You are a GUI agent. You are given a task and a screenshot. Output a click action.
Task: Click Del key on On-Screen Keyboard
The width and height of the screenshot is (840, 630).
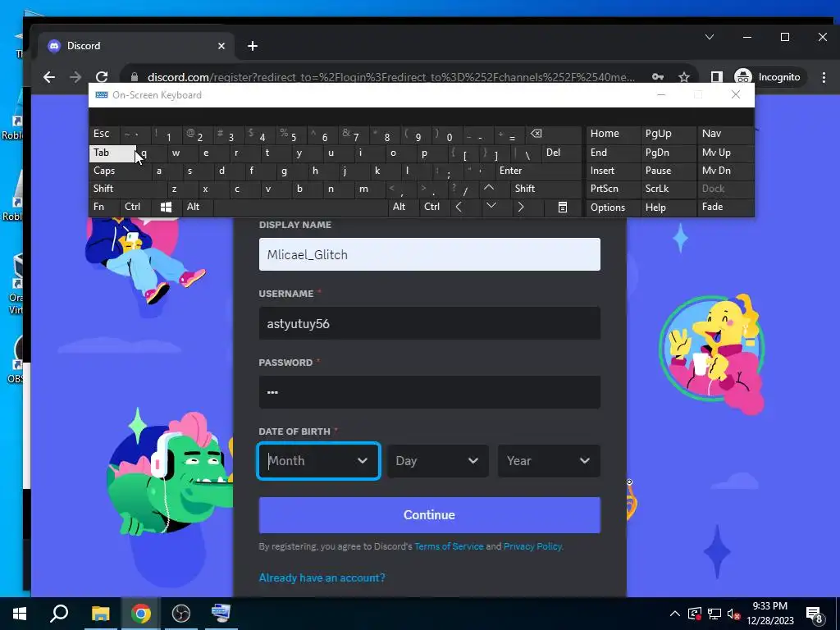pyautogui.click(x=561, y=153)
